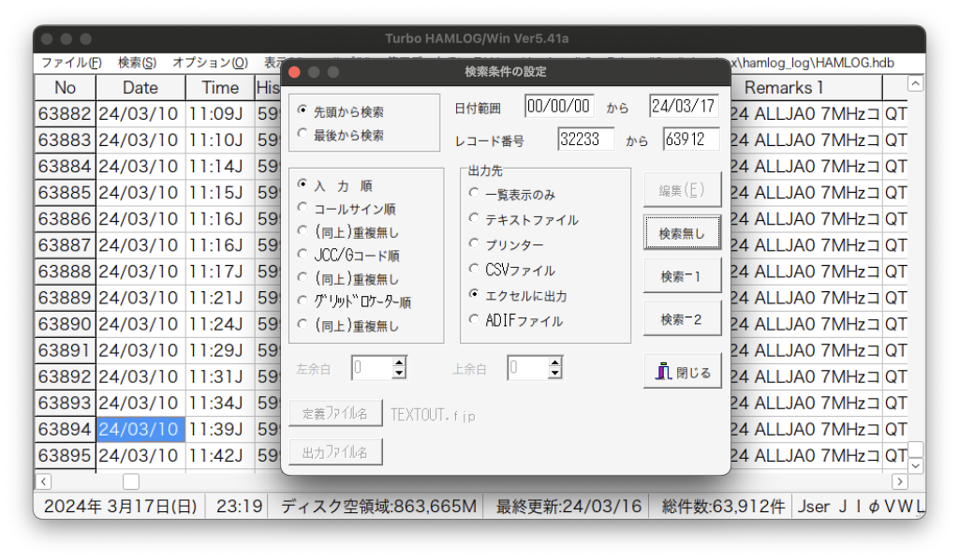Screen dimensions: 959x560
Task: Run the 検索-2 search
Action: 682,317
